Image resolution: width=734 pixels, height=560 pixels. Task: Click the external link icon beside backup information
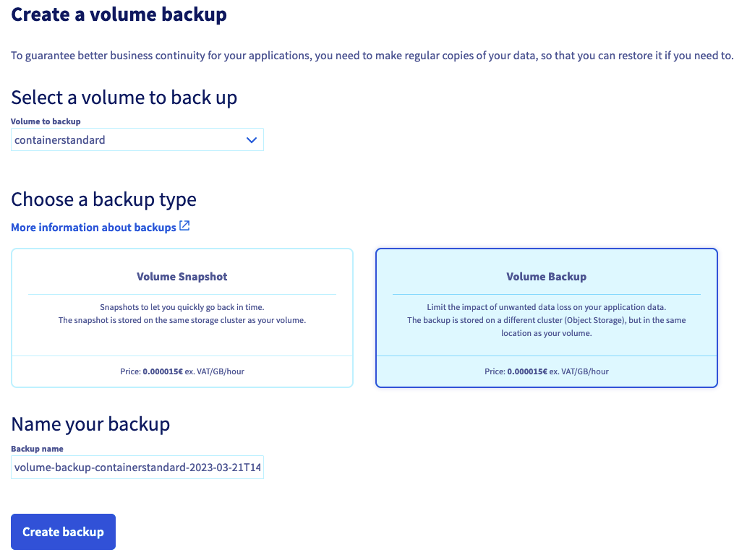pyautogui.click(x=185, y=226)
